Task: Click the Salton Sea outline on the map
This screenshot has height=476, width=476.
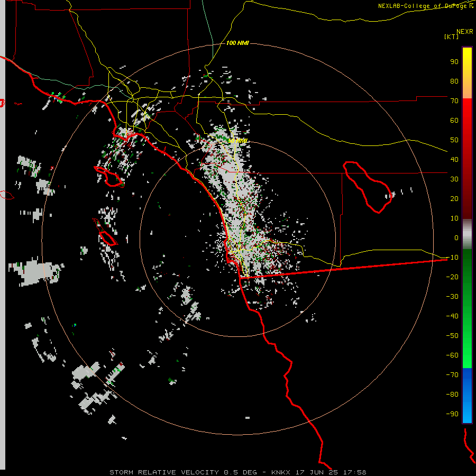Action: pos(368,187)
